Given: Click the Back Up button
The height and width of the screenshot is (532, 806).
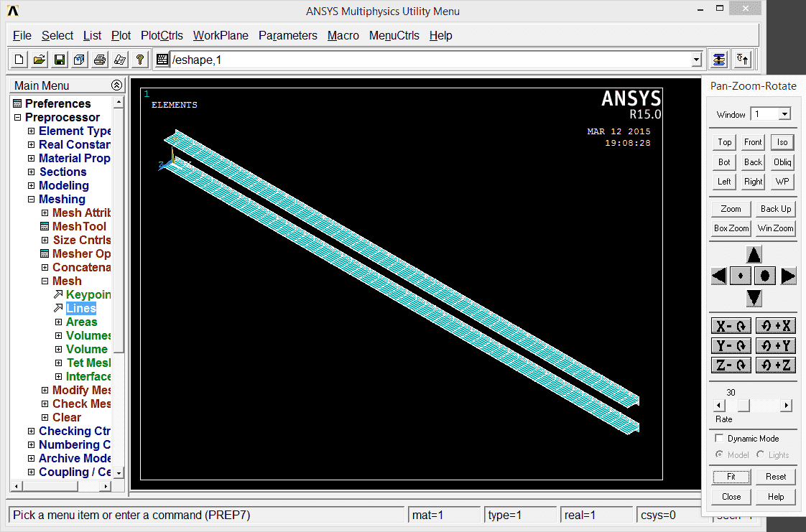Looking at the screenshot, I should (x=776, y=208).
